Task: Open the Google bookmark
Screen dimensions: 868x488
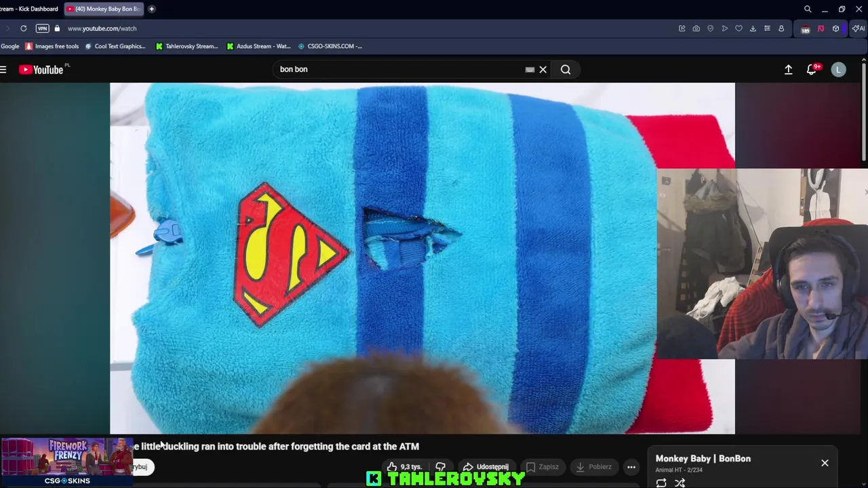Action: 10,46
